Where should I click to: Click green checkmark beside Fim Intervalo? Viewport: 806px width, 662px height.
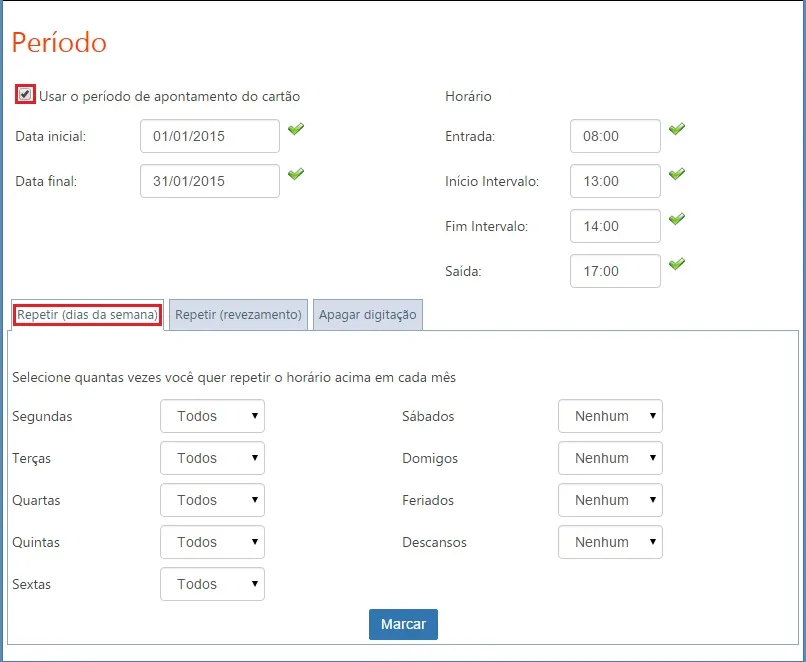pos(677,219)
